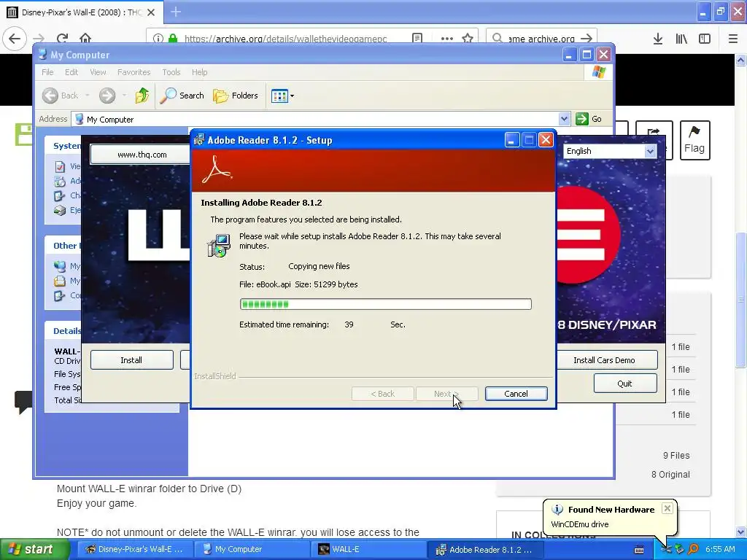Open page actions three-dot menu
Screen dimensions: 747x560
pos(447,39)
